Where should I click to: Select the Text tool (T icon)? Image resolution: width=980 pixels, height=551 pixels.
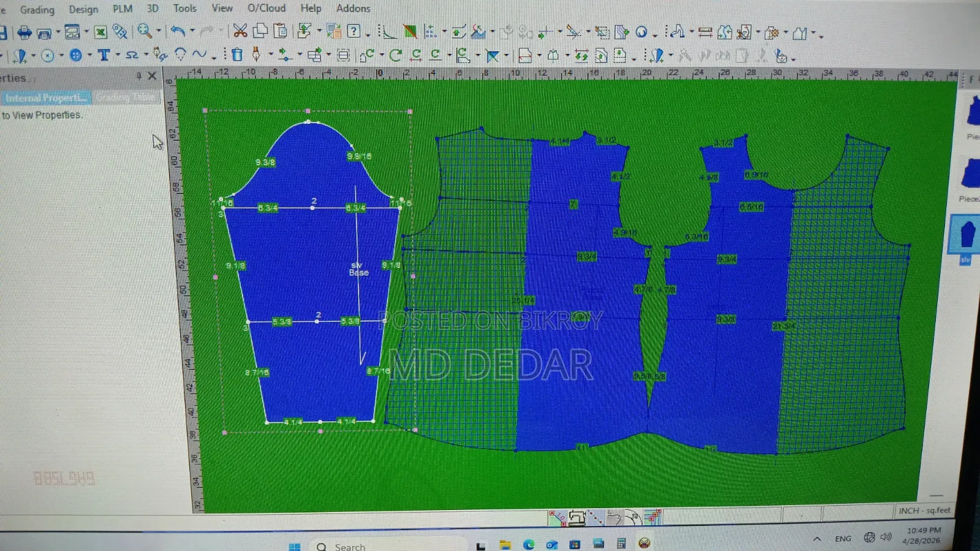pos(104,55)
